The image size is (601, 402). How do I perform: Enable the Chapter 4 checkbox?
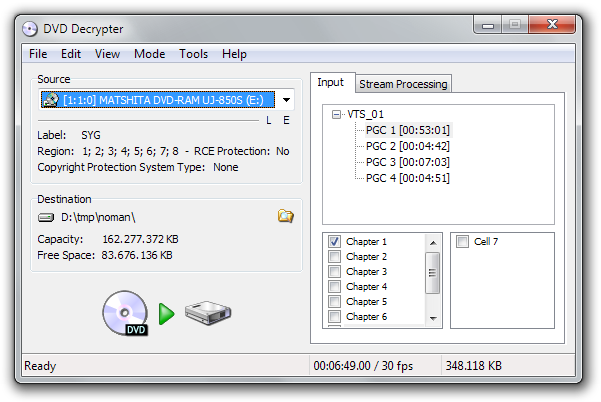[334, 286]
